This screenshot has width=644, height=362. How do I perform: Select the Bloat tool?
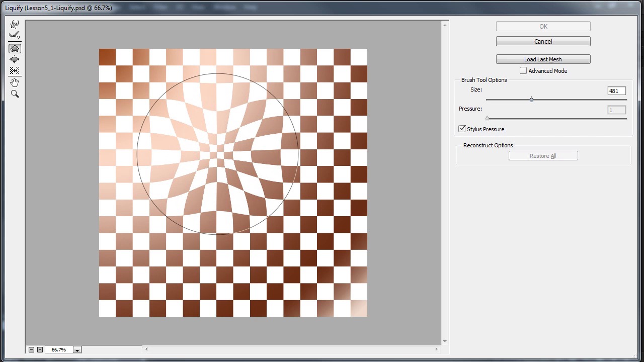pos(15,59)
